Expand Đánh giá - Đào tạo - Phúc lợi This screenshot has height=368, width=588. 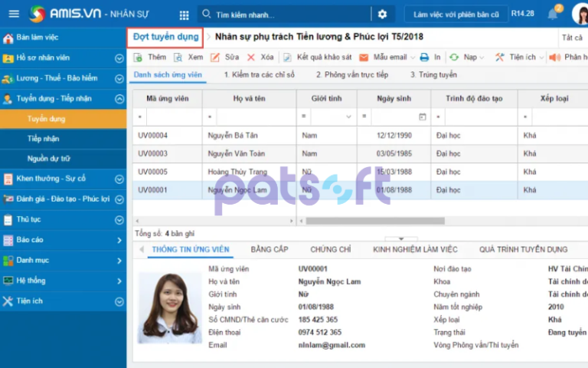pyautogui.click(x=119, y=199)
